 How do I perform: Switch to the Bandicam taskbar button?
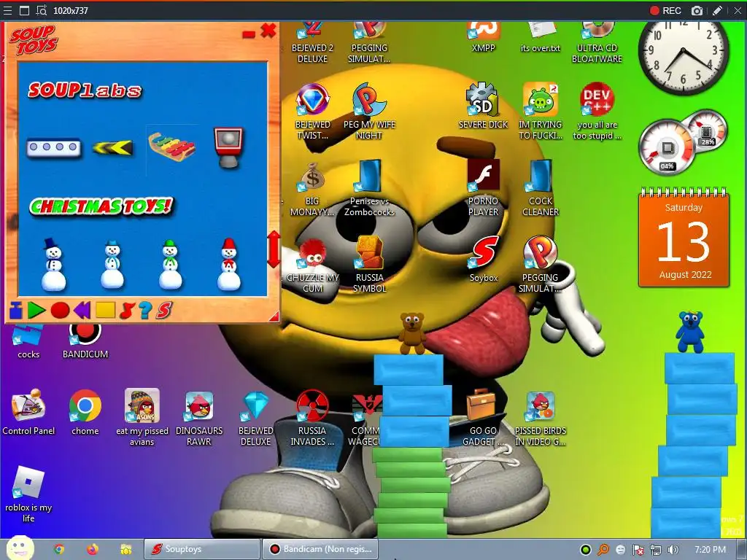tap(320, 549)
